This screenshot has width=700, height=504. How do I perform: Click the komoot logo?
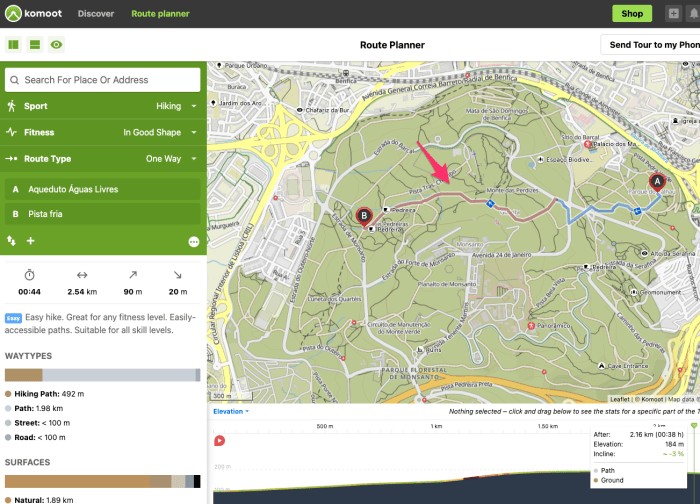click(x=33, y=13)
